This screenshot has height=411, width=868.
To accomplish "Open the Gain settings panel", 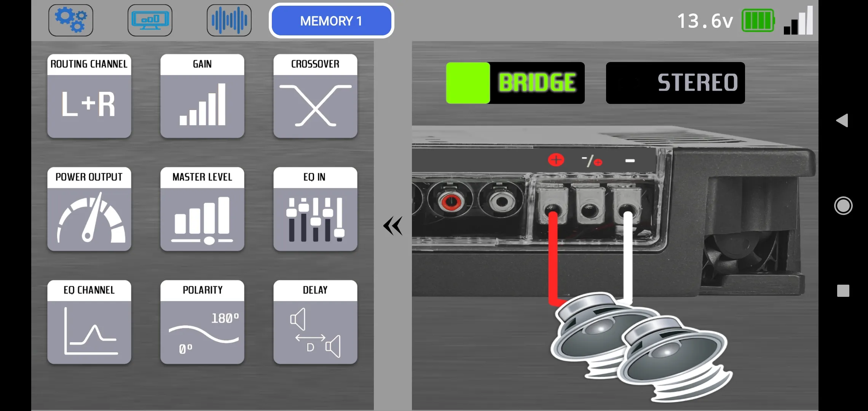I will [x=202, y=96].
